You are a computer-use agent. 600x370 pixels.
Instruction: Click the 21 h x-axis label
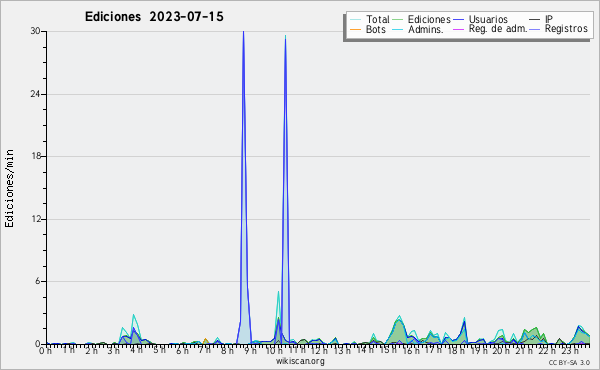[x=524, y=351]
